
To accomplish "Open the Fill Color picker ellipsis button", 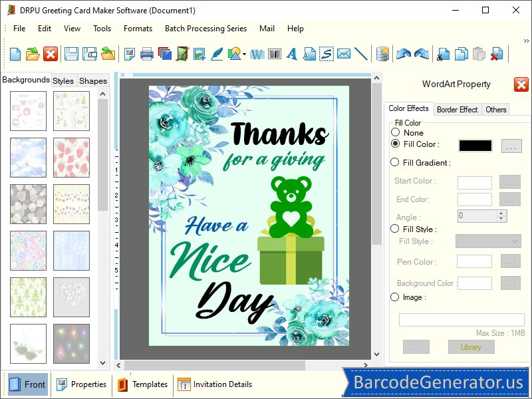I will 511,146.
